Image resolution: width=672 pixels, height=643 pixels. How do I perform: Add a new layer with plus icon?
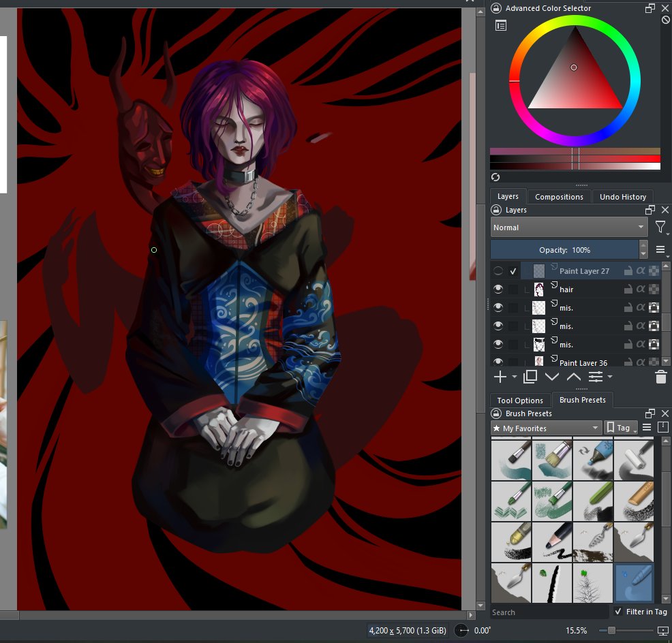[x=500, y=377]
